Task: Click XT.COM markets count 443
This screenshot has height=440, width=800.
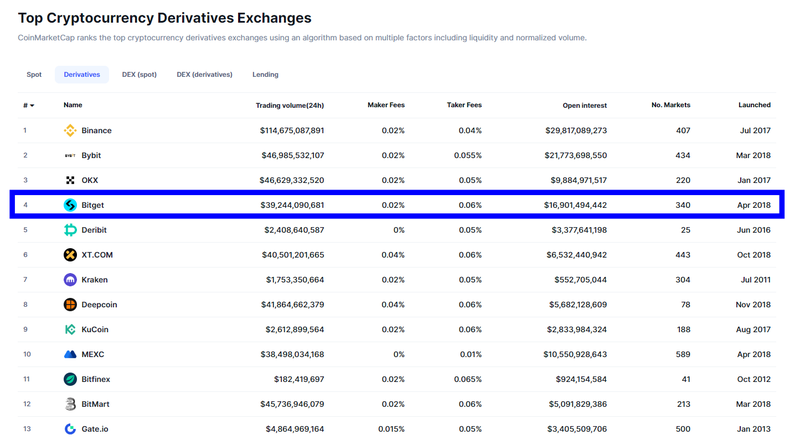Action: coord(683,255)
